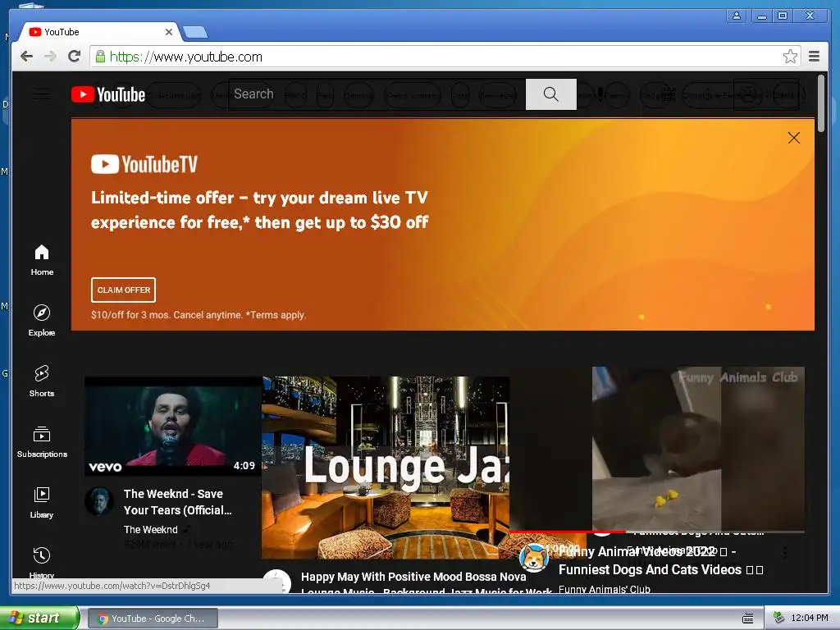Open the Lounge Jazz video thumbnail
The width and height of the screenshot is (840, 630).
tap(386, 468)
